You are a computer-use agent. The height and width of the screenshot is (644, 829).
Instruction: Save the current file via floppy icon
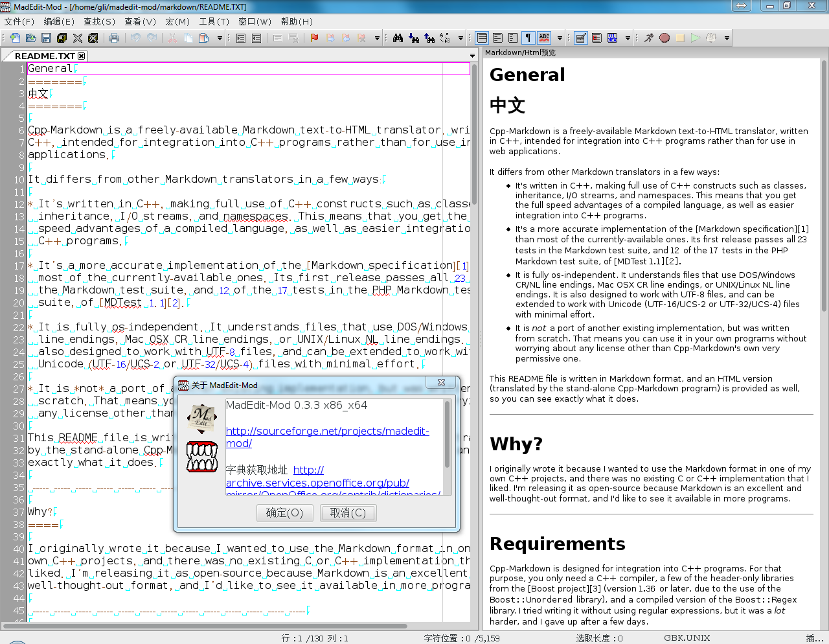[46, 38]
